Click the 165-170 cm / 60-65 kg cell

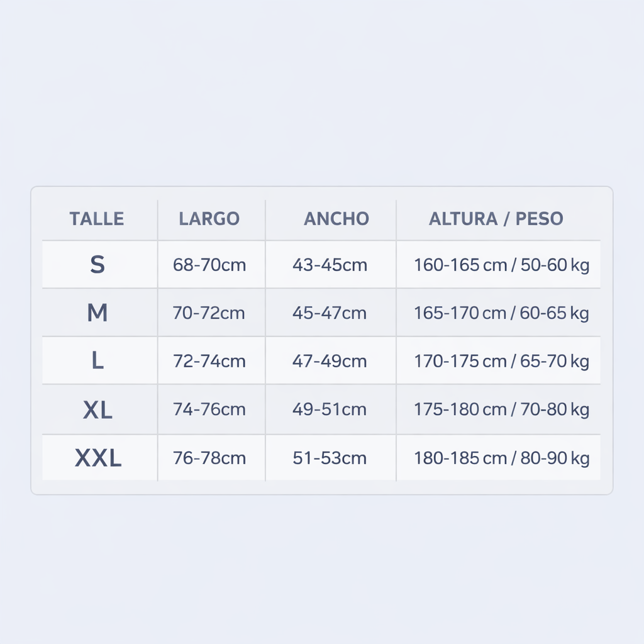pos(501,313)
